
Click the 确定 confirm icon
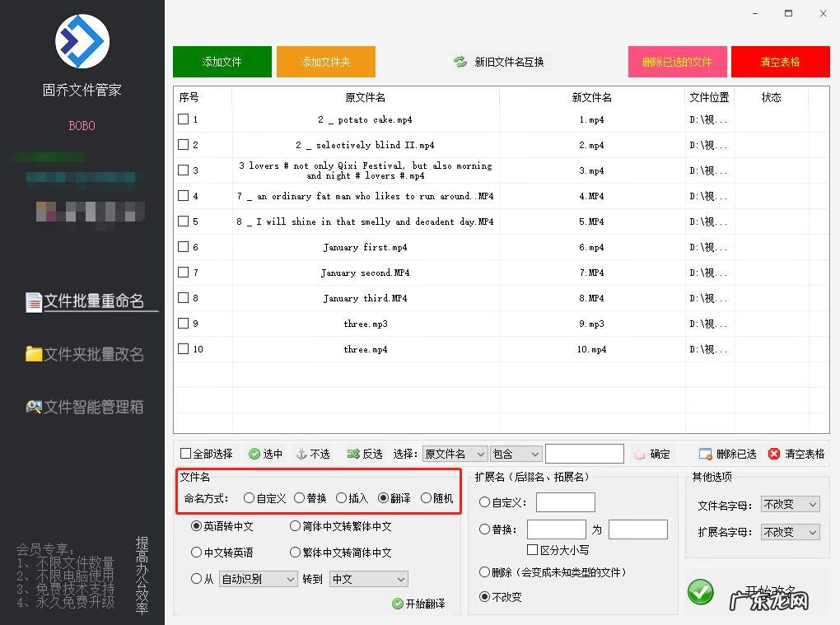tap(640, 454)
